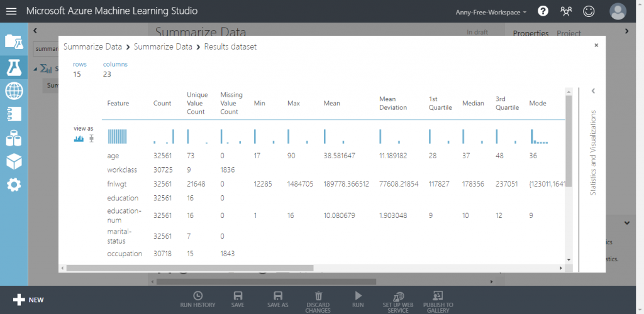Collapse the right Properties pane
Viewport: 644px width, 314px height.
(x=626, y=31)
